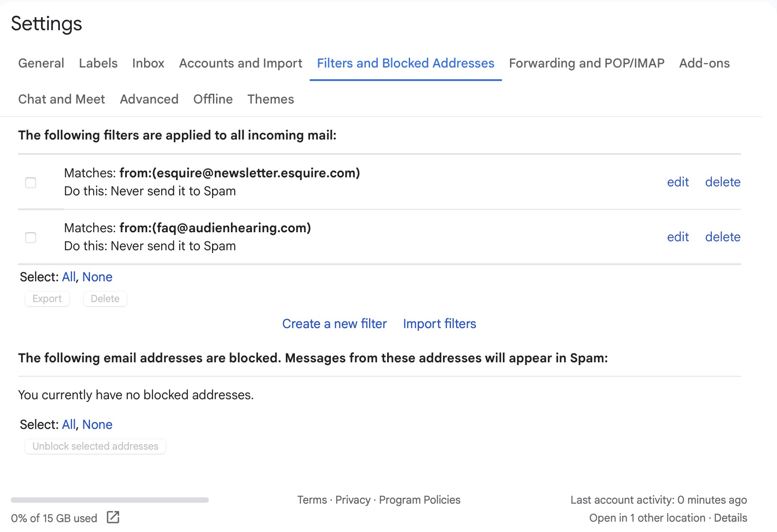The width and height of the screenshot is (777, 532).
Task: Check the audienhearing filter checkbox
Action: 31,237
